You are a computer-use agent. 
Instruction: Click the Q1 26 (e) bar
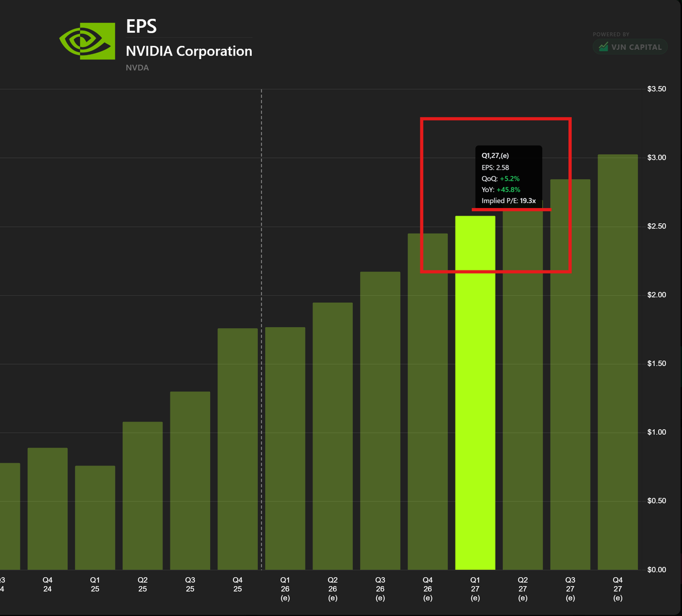click(x=285, y=448)
